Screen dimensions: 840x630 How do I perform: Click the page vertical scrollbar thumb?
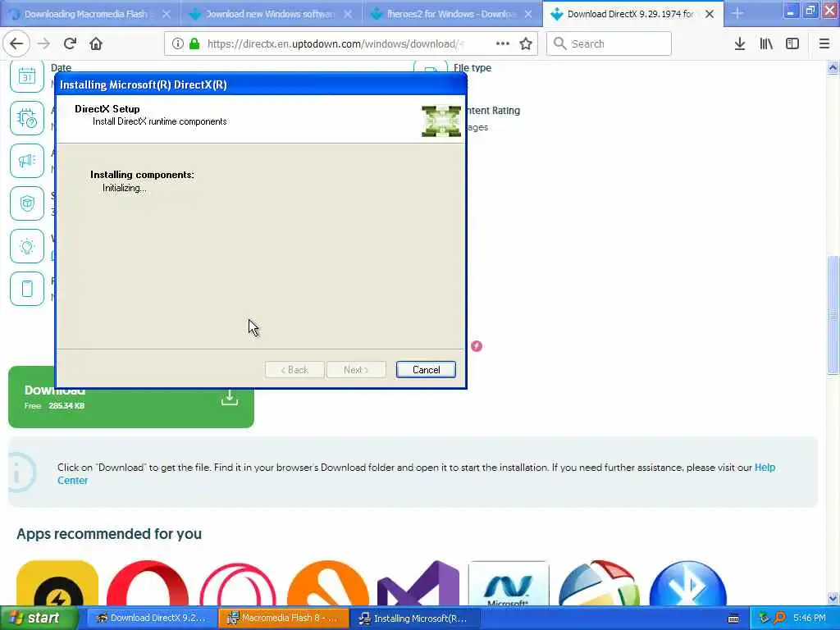(833, 316)
